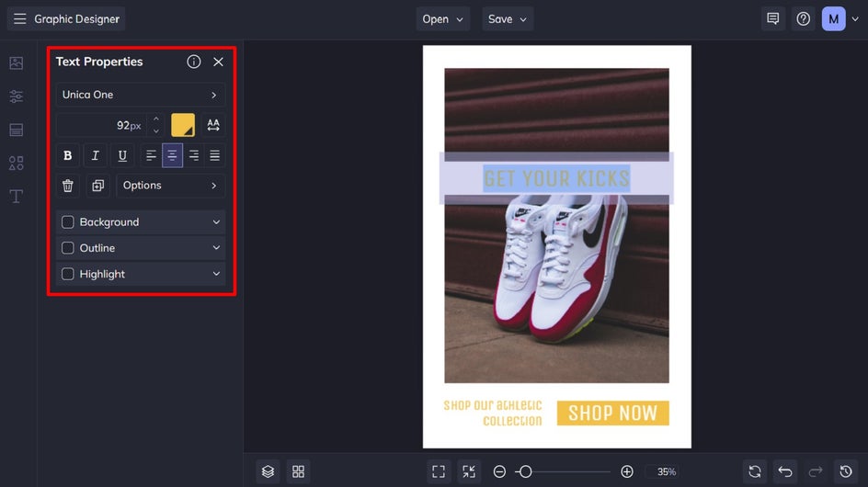Open letter spacing options
This screenshot has height=487, width=868.
[213, 125]
